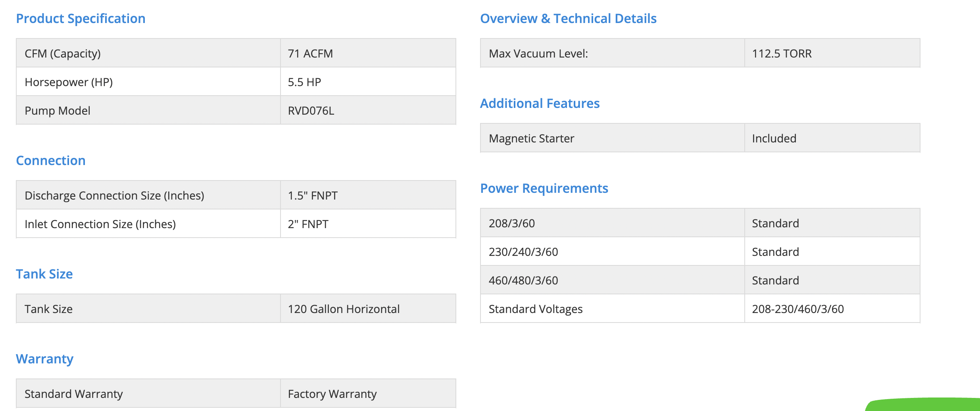Select the Power Requirements heading
Viewport: 980px width, 411px height.
pyautogui.click(x=544, y=188)
